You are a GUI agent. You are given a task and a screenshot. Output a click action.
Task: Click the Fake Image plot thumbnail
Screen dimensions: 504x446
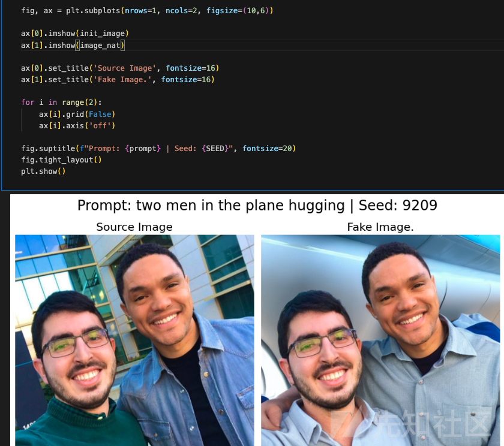tap(380, 340)
